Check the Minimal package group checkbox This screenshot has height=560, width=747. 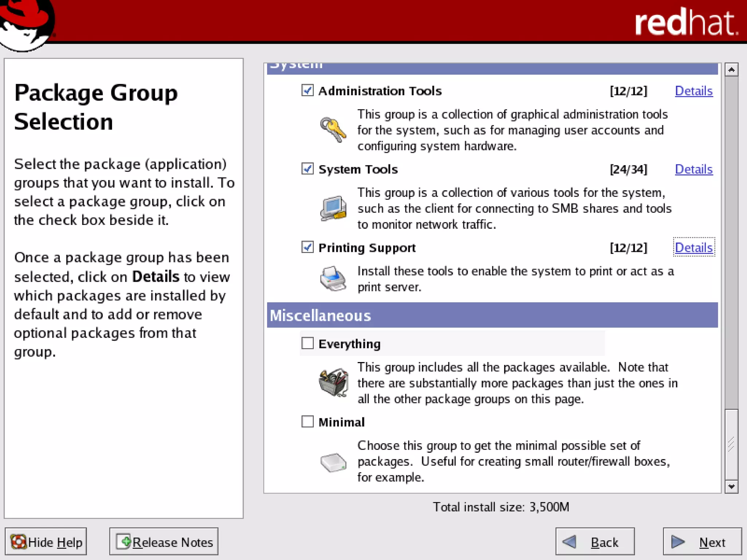click(307, 421)
